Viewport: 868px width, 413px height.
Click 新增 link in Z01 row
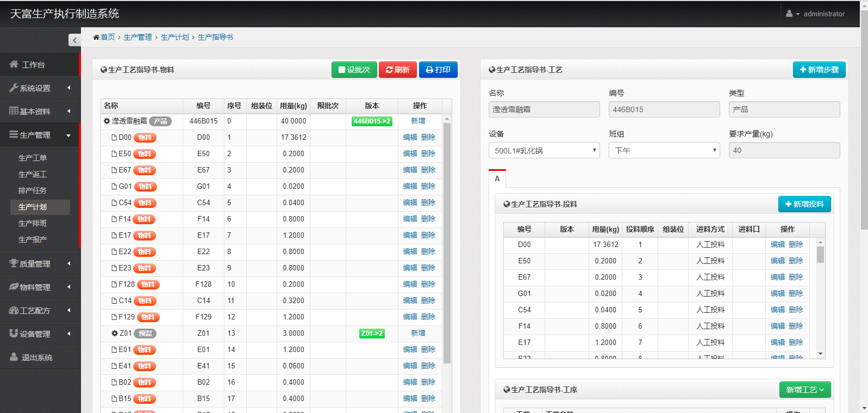tap(419, 333)
